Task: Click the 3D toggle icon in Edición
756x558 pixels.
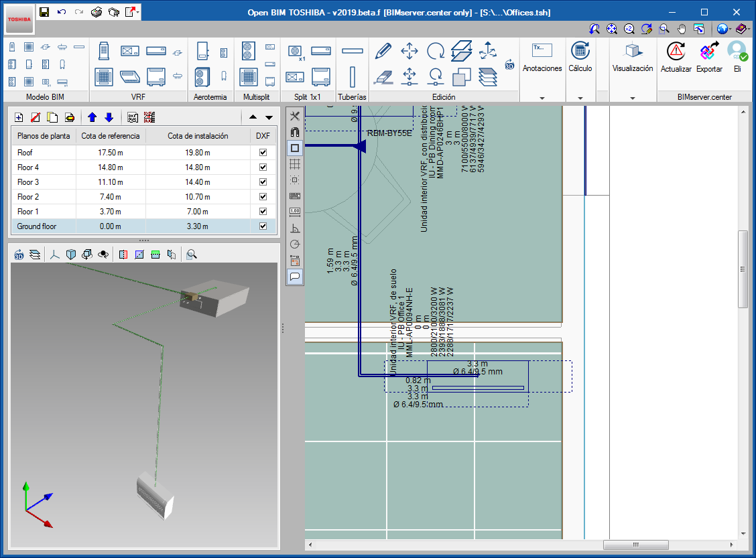Action: pyautogui.click(x=509, y=64)
